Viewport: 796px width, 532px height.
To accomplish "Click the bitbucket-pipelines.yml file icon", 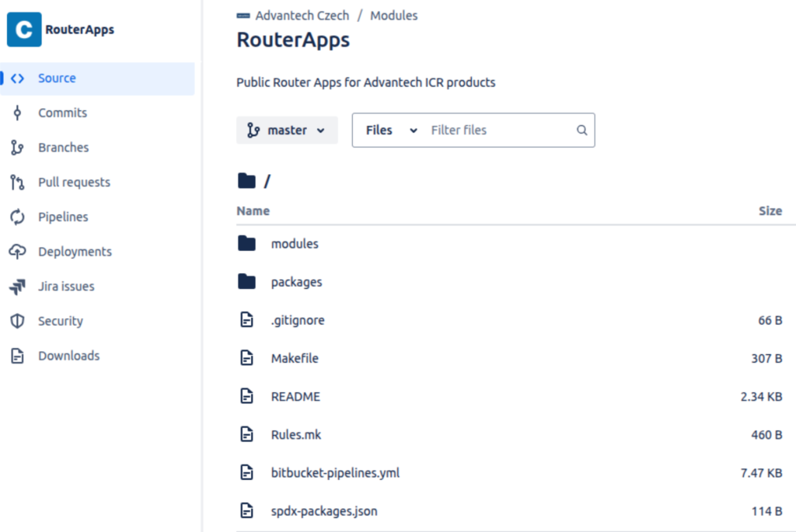I will click(x=246, y=472).
